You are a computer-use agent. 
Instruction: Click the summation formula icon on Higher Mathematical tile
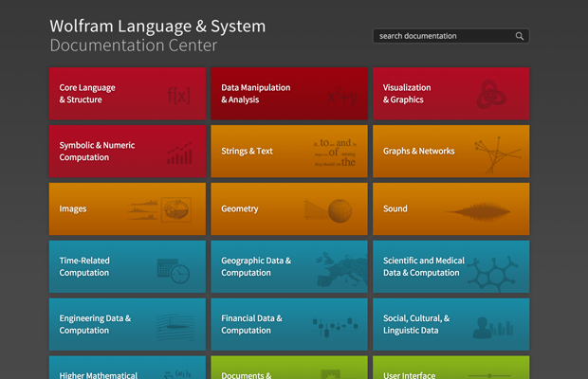click(177, 374)
